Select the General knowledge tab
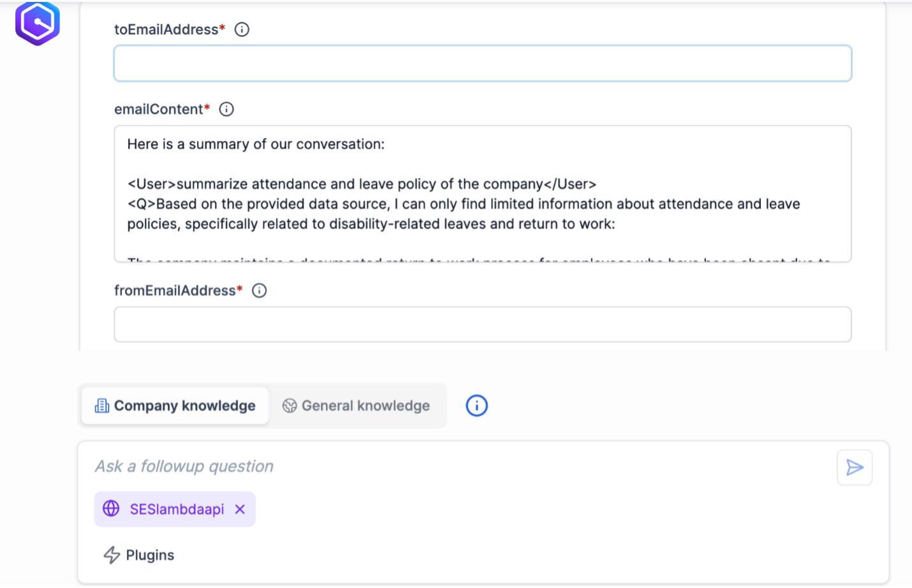Image resolution: width=912 pixels, height=588 pixels. coord(358,406)
